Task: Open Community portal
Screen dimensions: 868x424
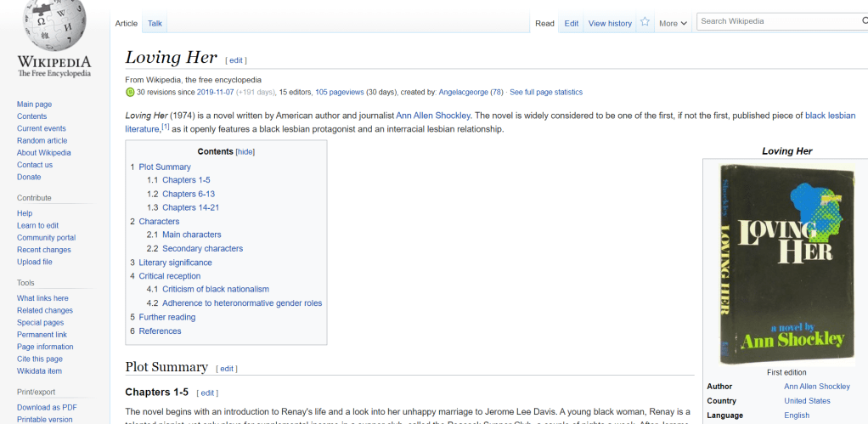Action: click(47, 237)
